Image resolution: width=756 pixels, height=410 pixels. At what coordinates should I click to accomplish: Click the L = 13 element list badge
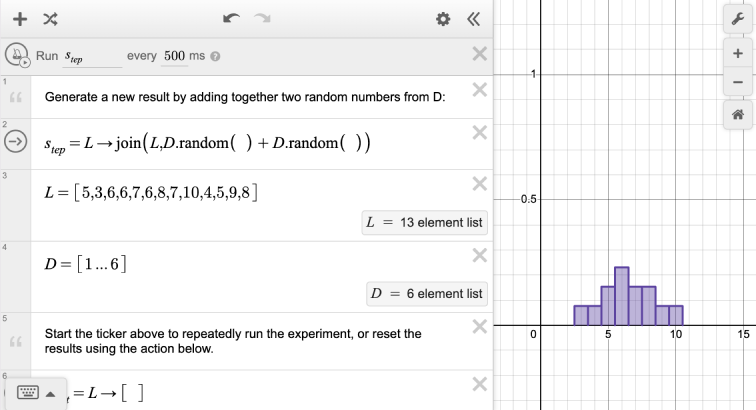pos(425,222)
